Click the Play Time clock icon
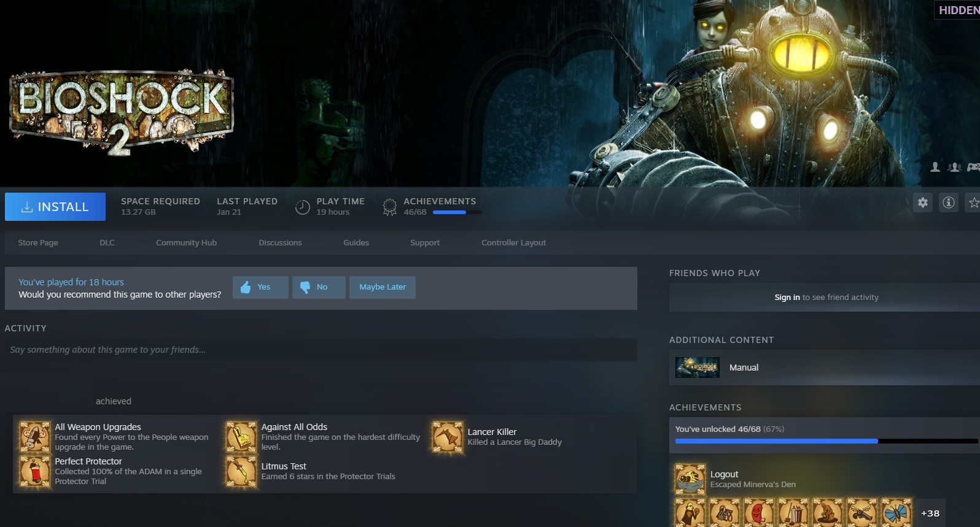The width and height of the screenshot is (980, 527). point(302,207)
